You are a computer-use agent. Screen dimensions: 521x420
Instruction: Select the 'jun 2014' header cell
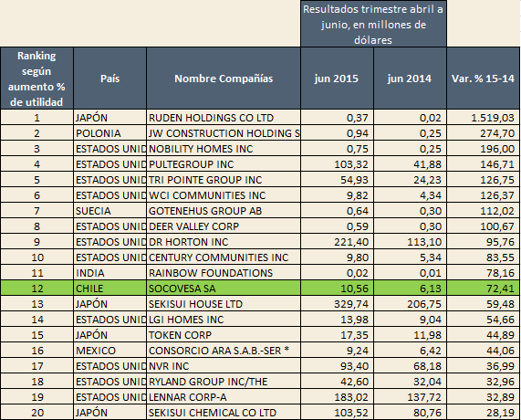click(x=410, y=79)
